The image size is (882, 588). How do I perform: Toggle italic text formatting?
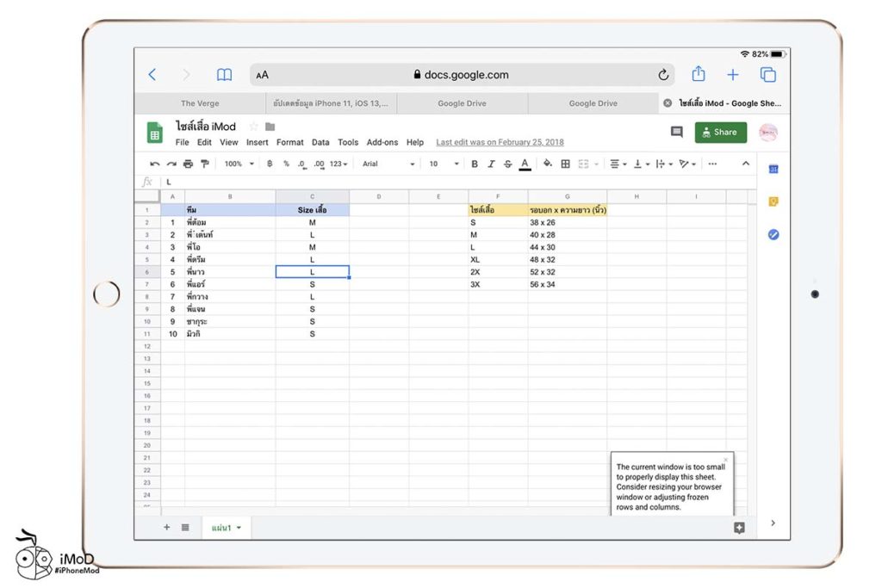pyautogui.click(x=491, y=164)
